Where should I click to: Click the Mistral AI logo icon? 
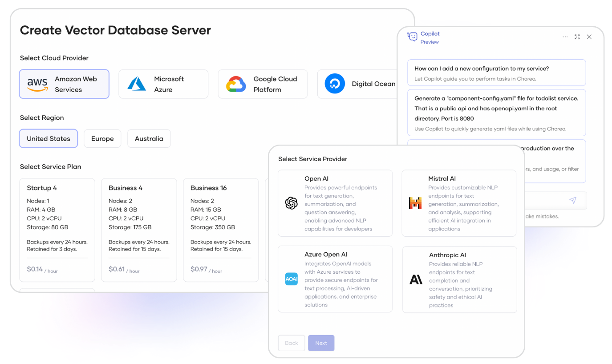[x=415, y=203]
